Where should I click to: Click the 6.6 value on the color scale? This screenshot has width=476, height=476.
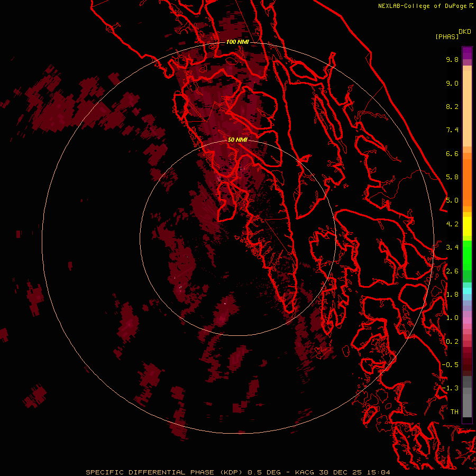coord(452,153)
